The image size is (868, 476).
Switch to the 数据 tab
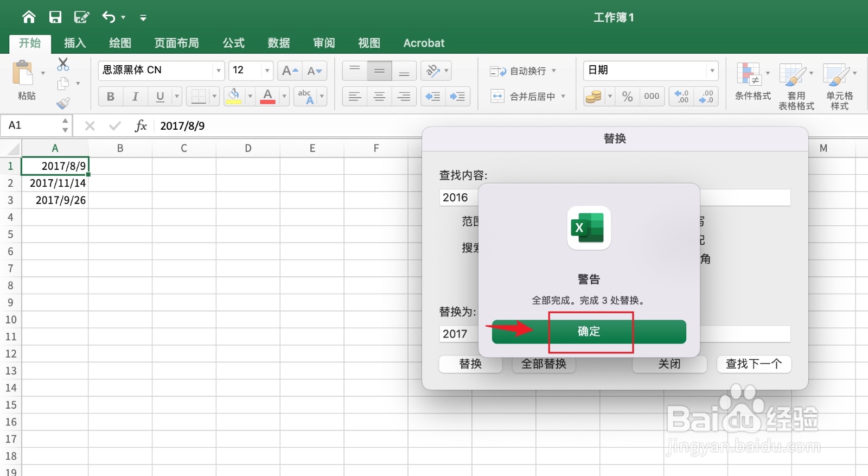coord(279,43)
